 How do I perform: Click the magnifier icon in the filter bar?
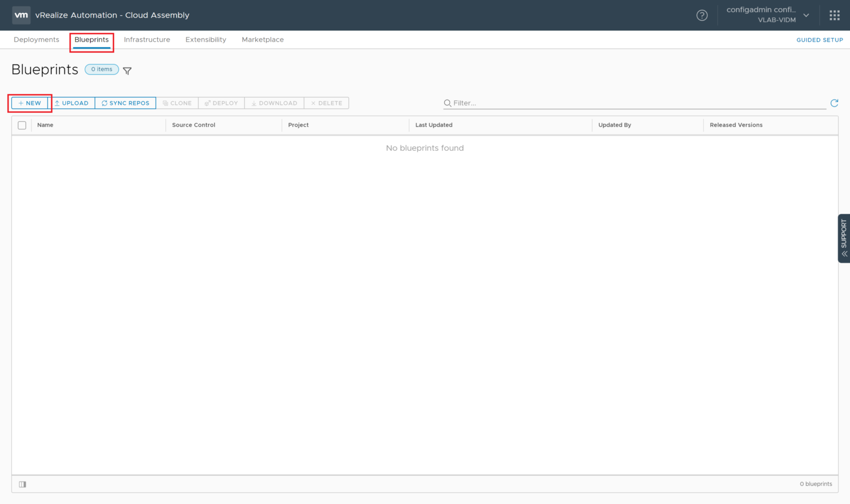(447, 103)
